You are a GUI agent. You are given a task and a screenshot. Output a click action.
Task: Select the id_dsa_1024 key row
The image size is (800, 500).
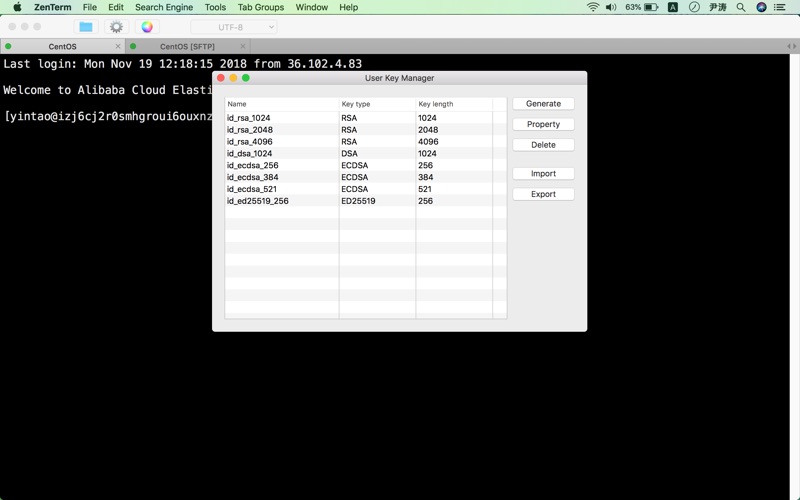366,154
